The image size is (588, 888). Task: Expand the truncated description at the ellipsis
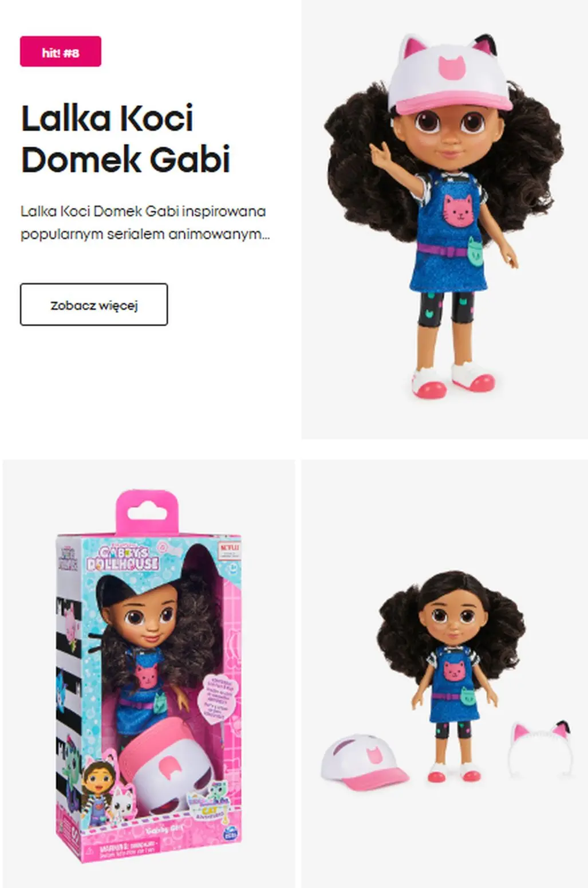[x=265, y=234]
